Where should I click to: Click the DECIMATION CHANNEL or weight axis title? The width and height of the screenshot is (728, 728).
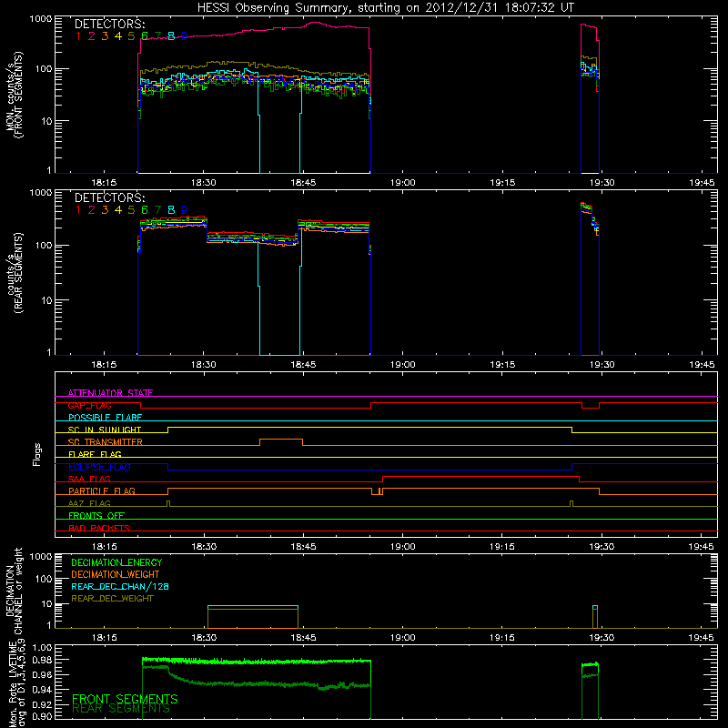[x=14, y=591]
